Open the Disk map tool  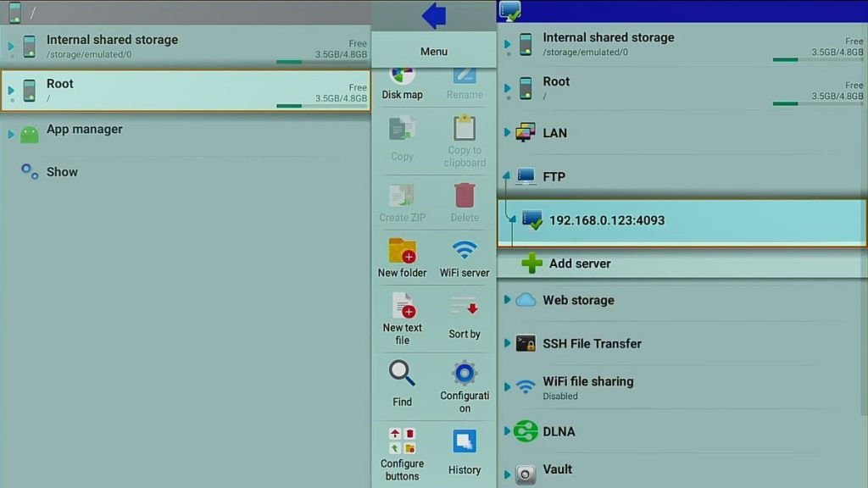[x=402, y=83]
